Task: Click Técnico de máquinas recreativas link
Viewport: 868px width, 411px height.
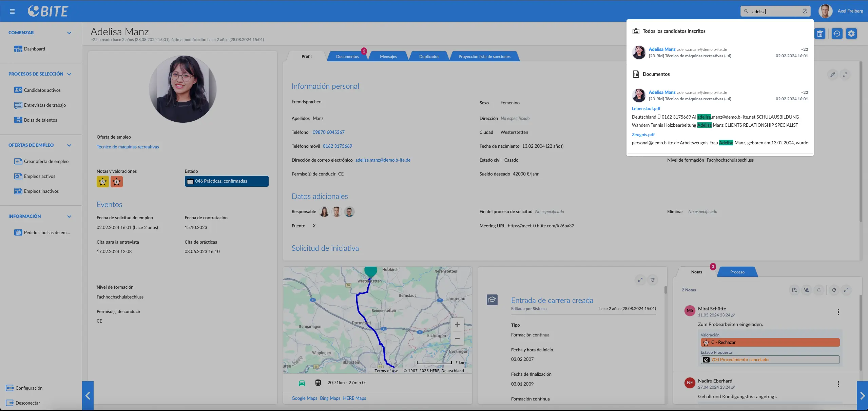Action: coord(128,147)
